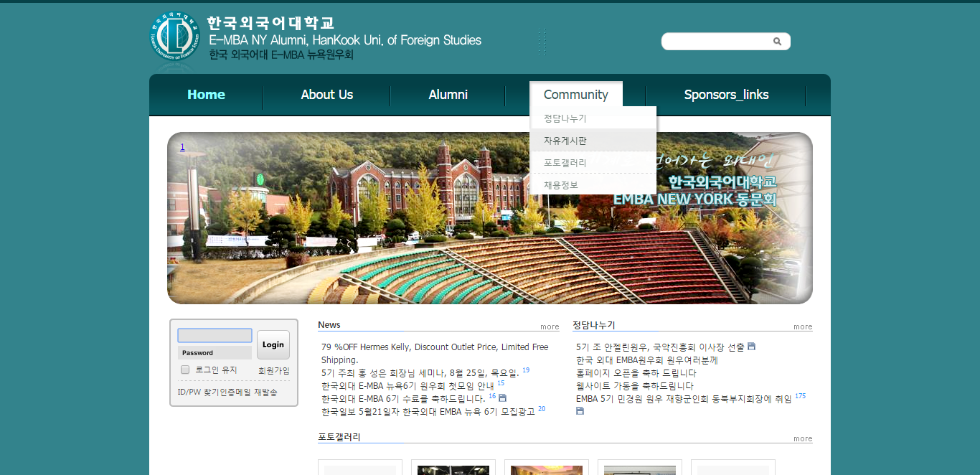Open the Alumni navigation tab
The width and height of the screenshot is (980, 475).
(x=448, y=95)
